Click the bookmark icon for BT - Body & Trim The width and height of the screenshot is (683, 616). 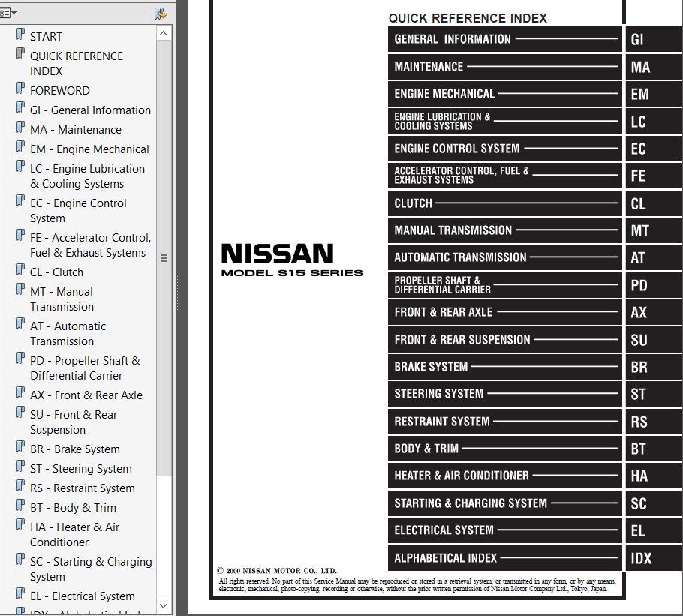[20, 506]
